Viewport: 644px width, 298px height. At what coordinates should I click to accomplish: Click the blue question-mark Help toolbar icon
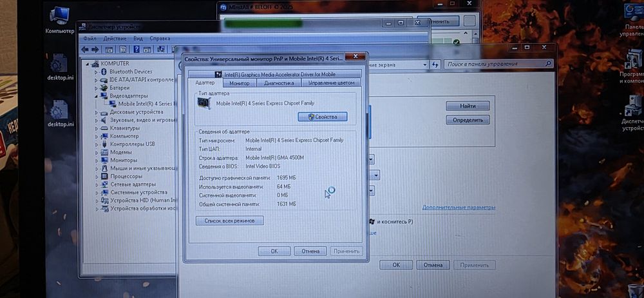[x=137, y=50]
